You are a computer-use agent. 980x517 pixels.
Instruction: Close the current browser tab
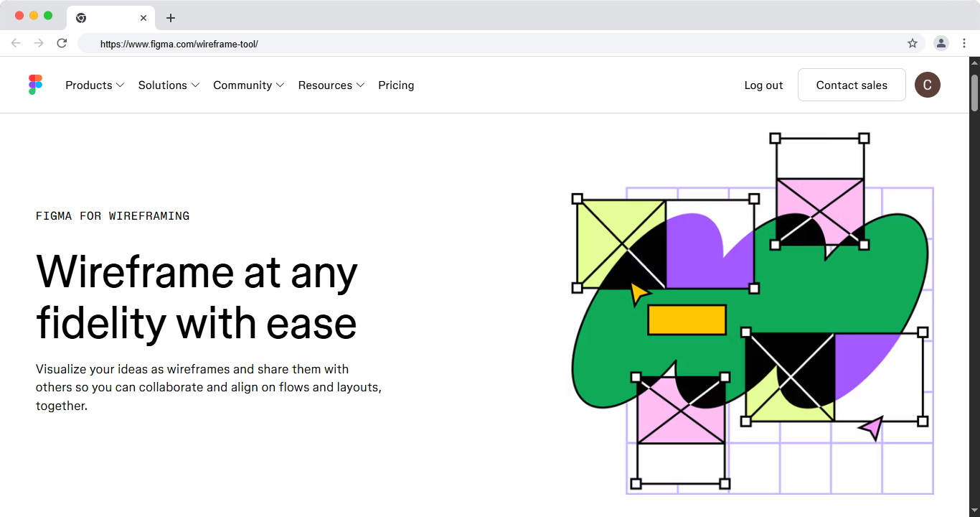click(x=143, y=18)
